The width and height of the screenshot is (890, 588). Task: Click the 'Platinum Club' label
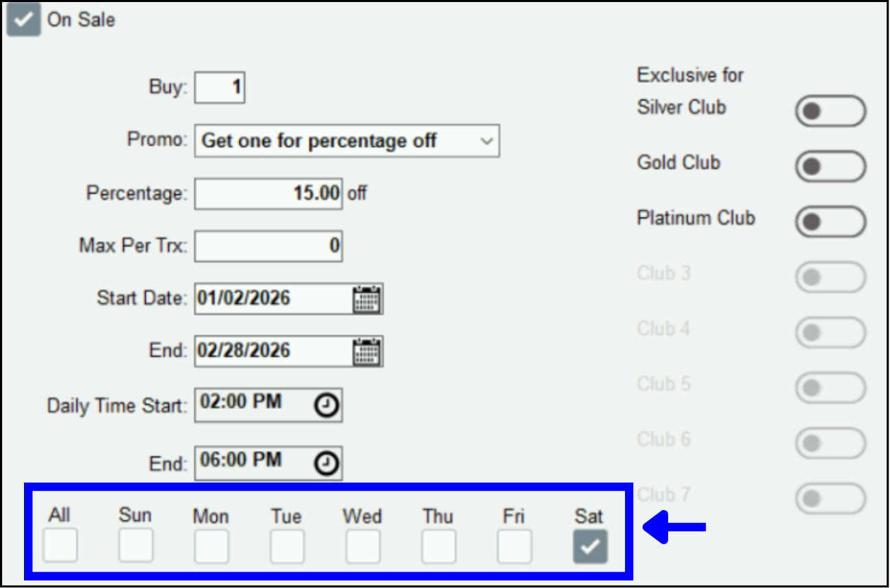tap(696, 218)
